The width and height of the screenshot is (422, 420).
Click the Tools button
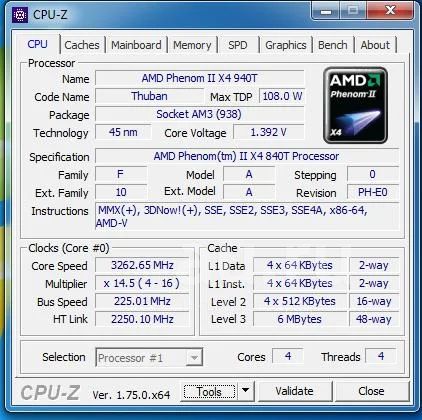[209, 391]
